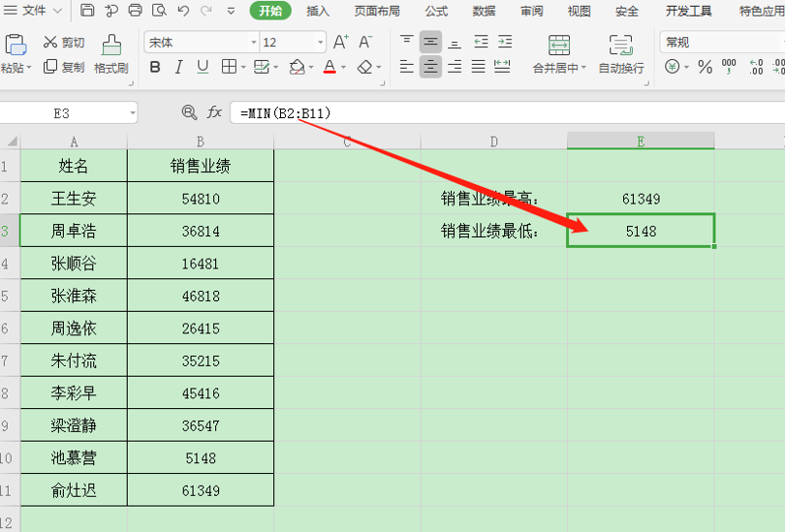Align text right

click(x=455, y=67)
